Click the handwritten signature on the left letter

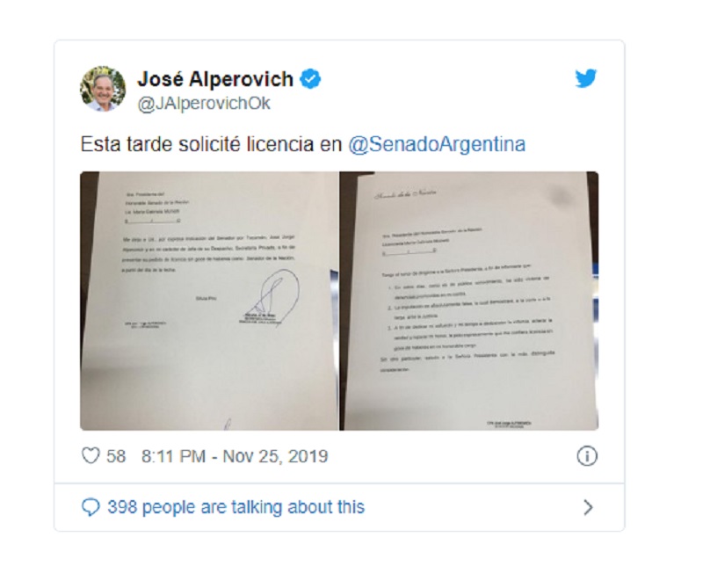tap(272, 296)
